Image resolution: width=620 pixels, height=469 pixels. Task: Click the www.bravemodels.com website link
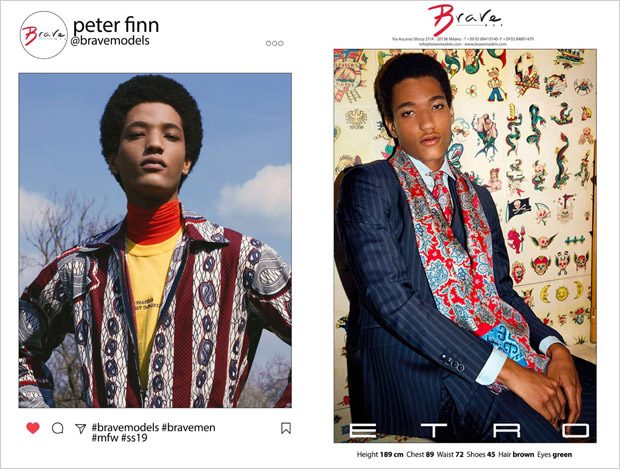click(x=486, y=44)
